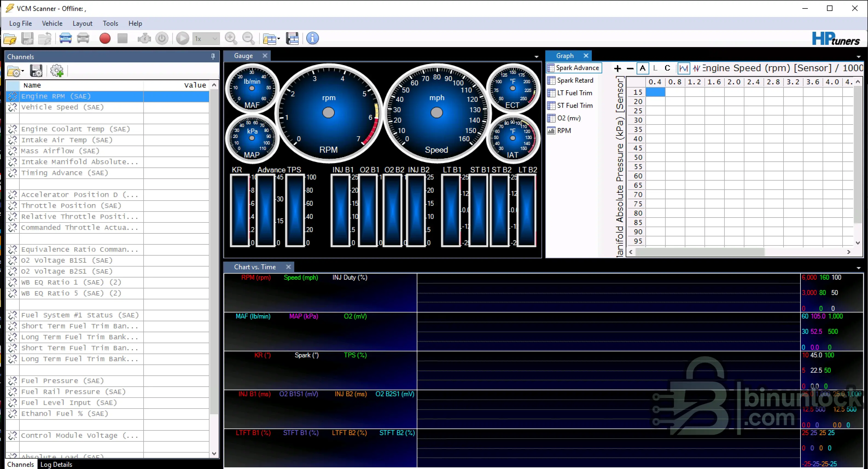
Task: Click the minus button in Graph toolbar
Action: click(630, 68)
